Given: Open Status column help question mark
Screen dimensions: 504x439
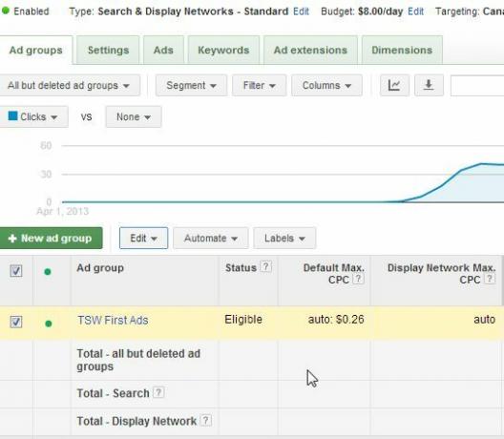Looking at the screenshot, I should (x=265, y=266).
